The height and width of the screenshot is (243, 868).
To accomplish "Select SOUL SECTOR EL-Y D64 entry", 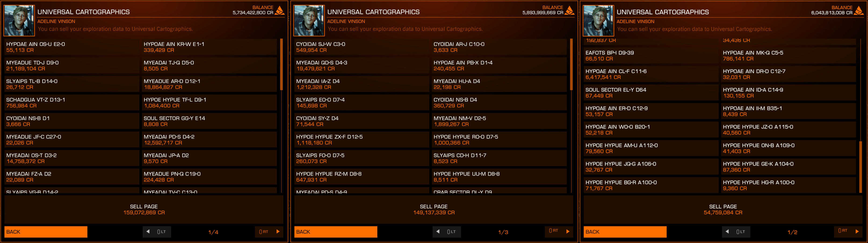I will click(x=651, y=93).
